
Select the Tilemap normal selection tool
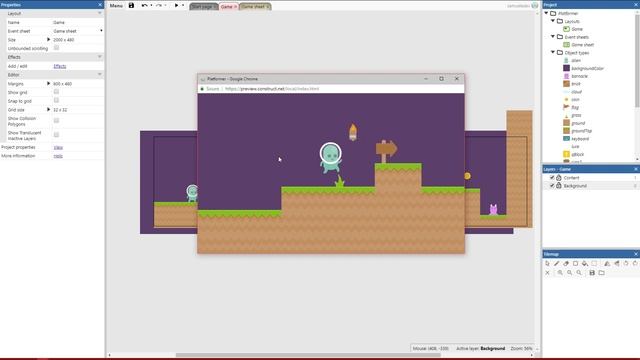coord(547,264)
